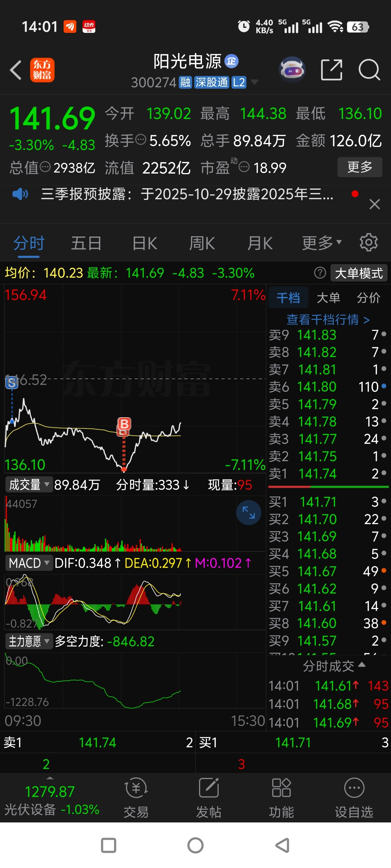Toggle 大单模式 button
This screenshot has width=391, height=868.
tap(359, 272)
